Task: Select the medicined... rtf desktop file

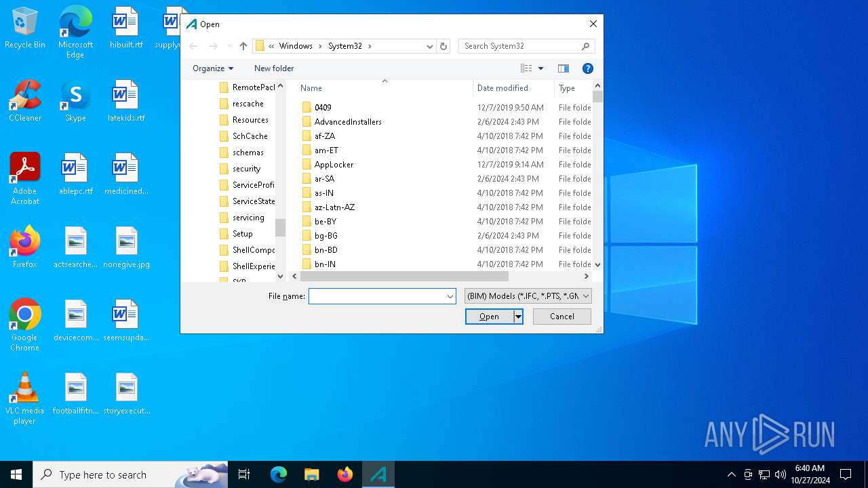Action: 126,175
